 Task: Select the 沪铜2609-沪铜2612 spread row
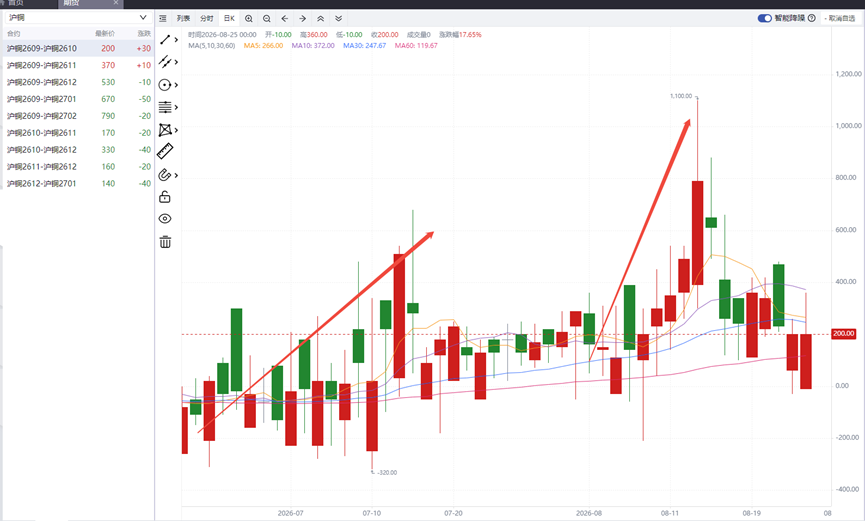(78, 82)
